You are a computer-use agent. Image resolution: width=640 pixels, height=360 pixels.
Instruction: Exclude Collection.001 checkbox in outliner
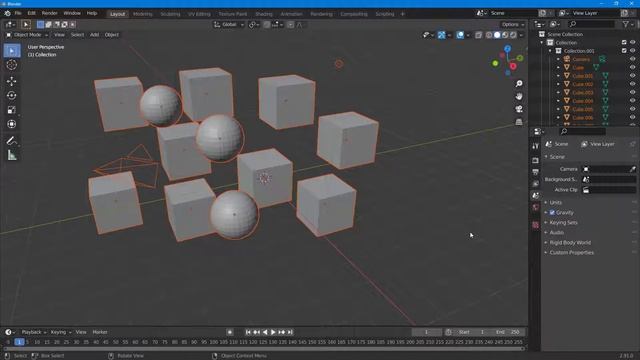(624, 51)
